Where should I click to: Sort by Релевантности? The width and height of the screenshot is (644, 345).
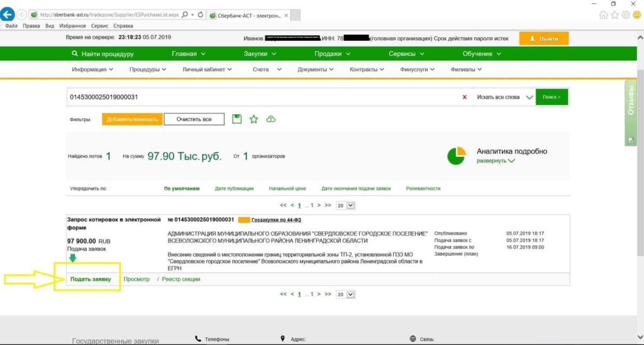click(423, 189)
